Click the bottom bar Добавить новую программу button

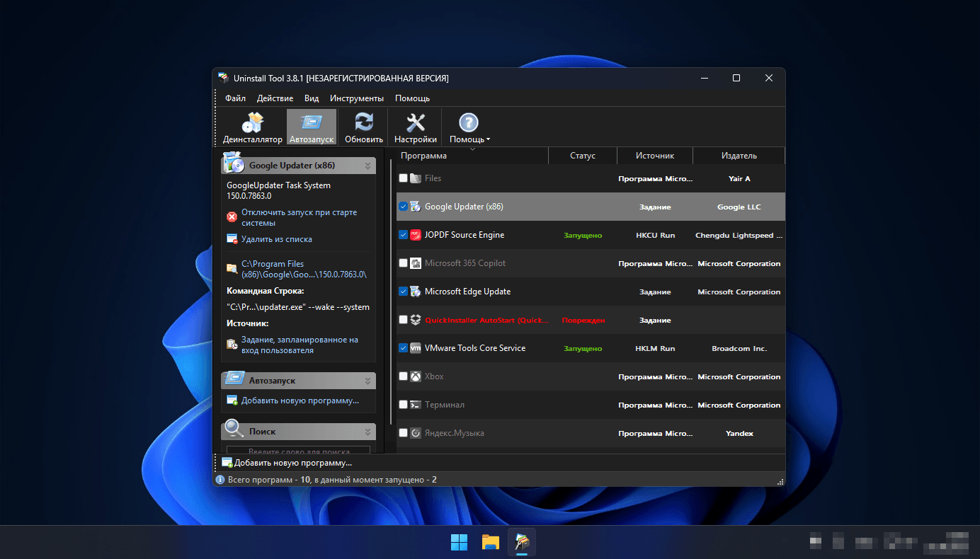tap(287, 463)
